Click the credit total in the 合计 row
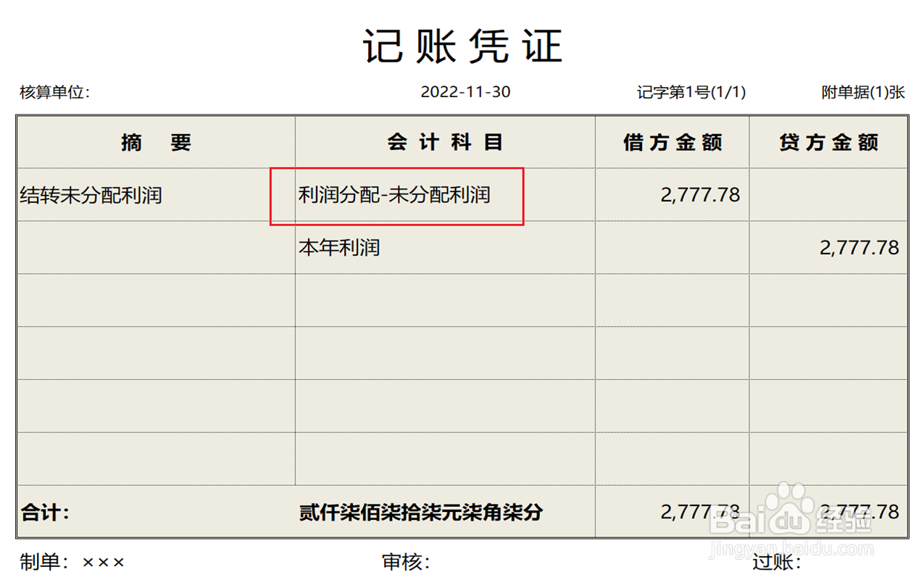 (860, 512)
